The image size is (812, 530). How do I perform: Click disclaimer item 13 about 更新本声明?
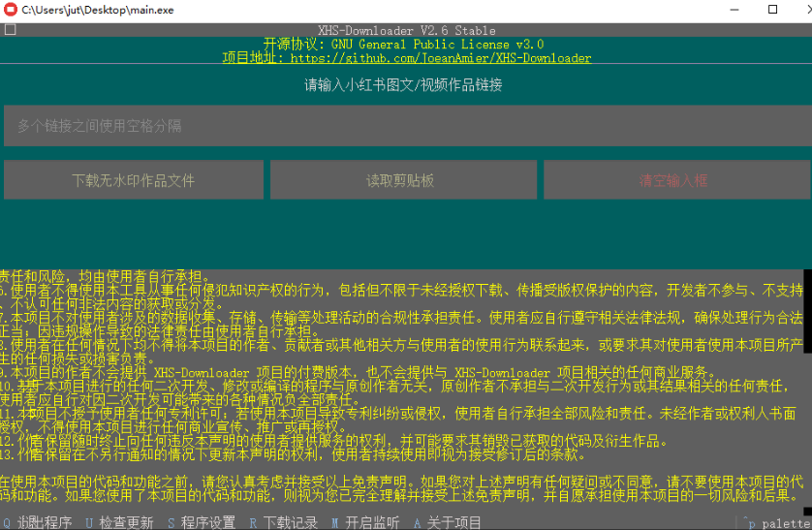pyautogui.click(x=294, y=454)
